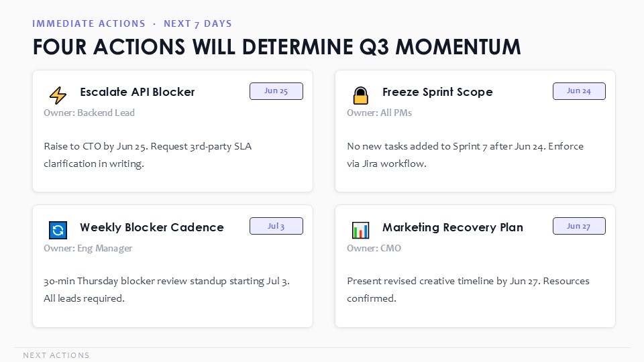This screenshot has width=644, height=362.
Task: Click the Owner: All PMs text
Action: point(379,113)
